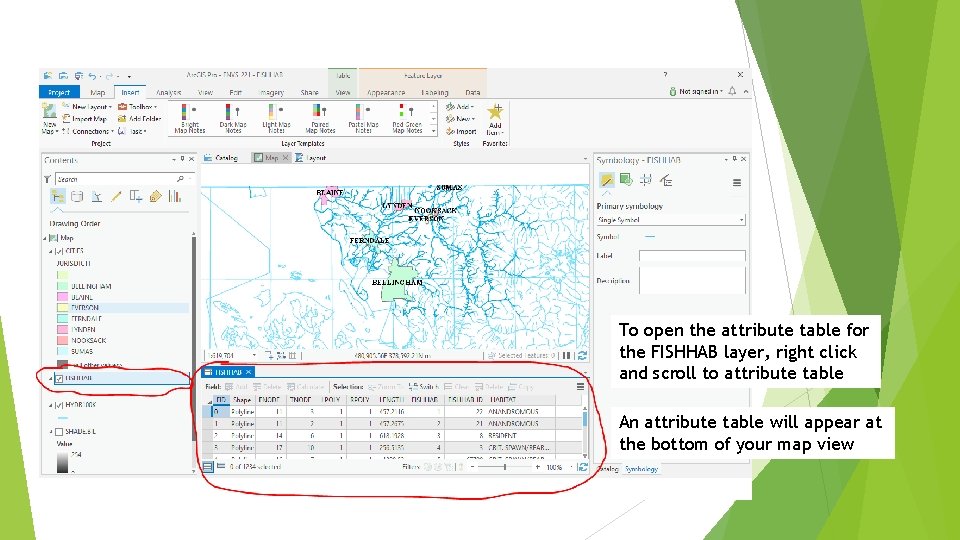Select the Dark Map Notes template
Image resolution: width=960 pixels, height=540 pixels.
click(233, 118)
